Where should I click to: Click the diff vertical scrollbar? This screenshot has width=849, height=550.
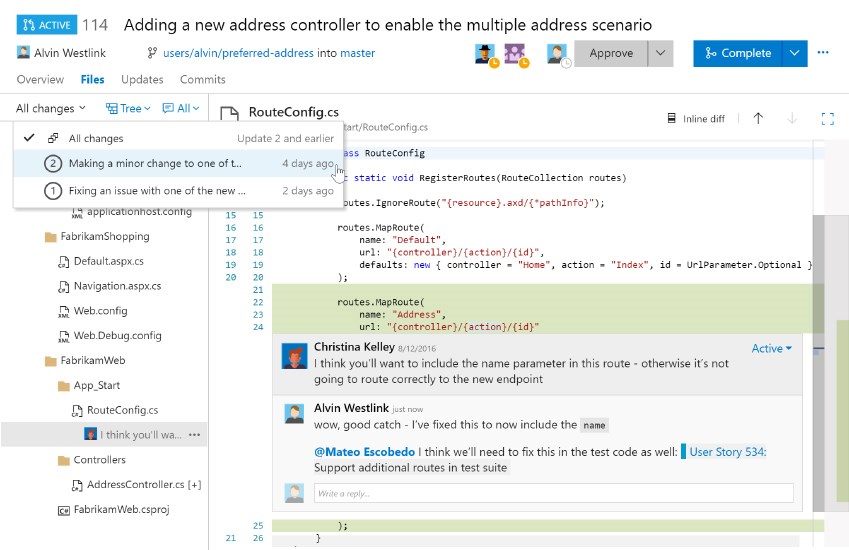pyautogui.click(x=818, y=363)
